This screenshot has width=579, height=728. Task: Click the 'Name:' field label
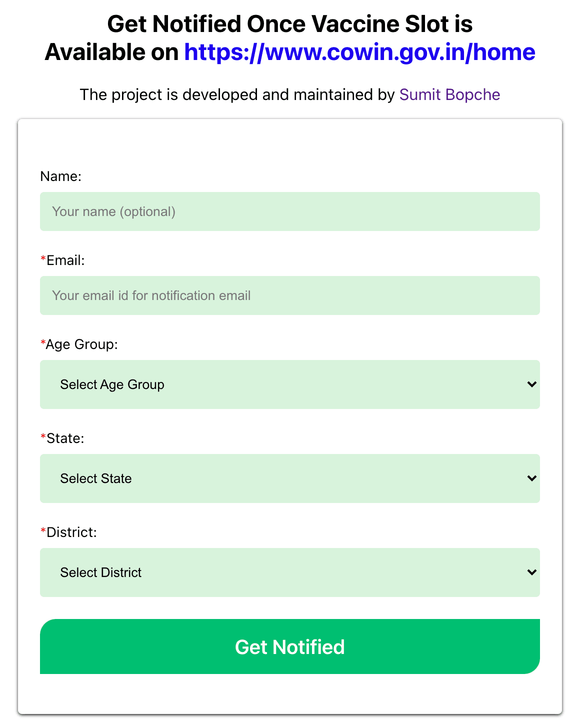(60, 176)
